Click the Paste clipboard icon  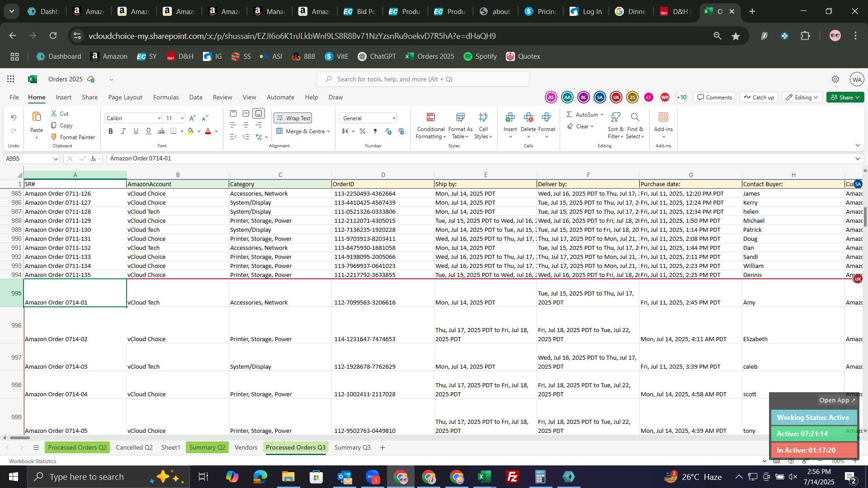point(37,117)
